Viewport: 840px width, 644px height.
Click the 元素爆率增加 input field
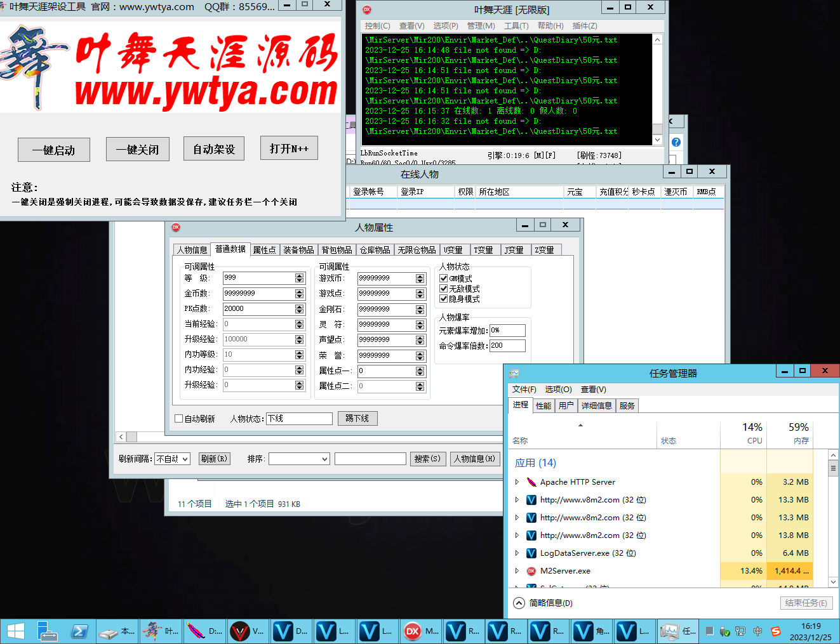[x=507, y=331]
